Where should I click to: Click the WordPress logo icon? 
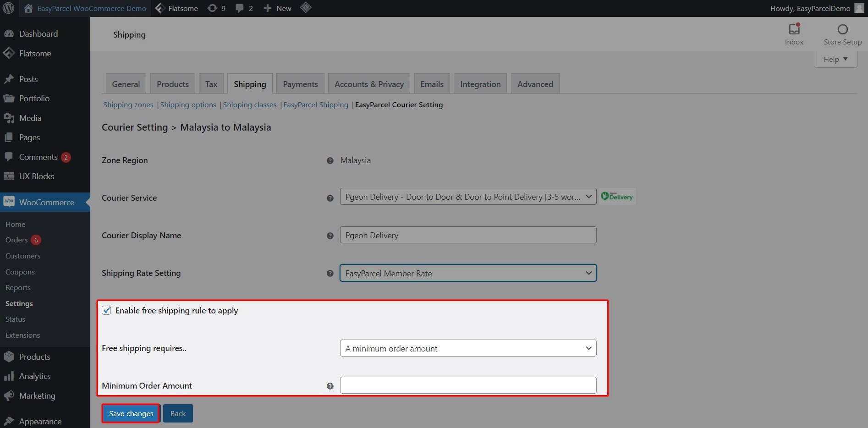(x=9, y=8)
